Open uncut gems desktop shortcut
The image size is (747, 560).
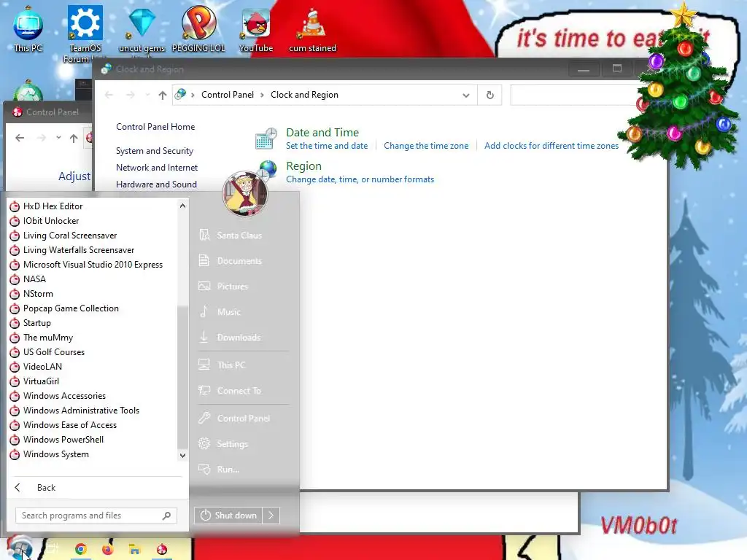(142, 29)
